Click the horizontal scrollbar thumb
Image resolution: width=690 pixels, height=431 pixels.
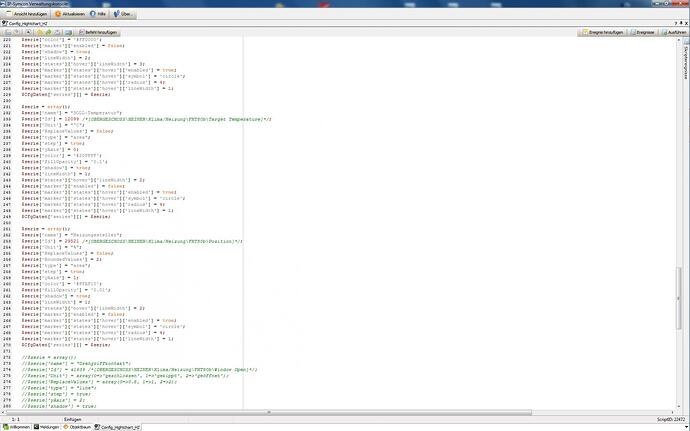(269, 413)
